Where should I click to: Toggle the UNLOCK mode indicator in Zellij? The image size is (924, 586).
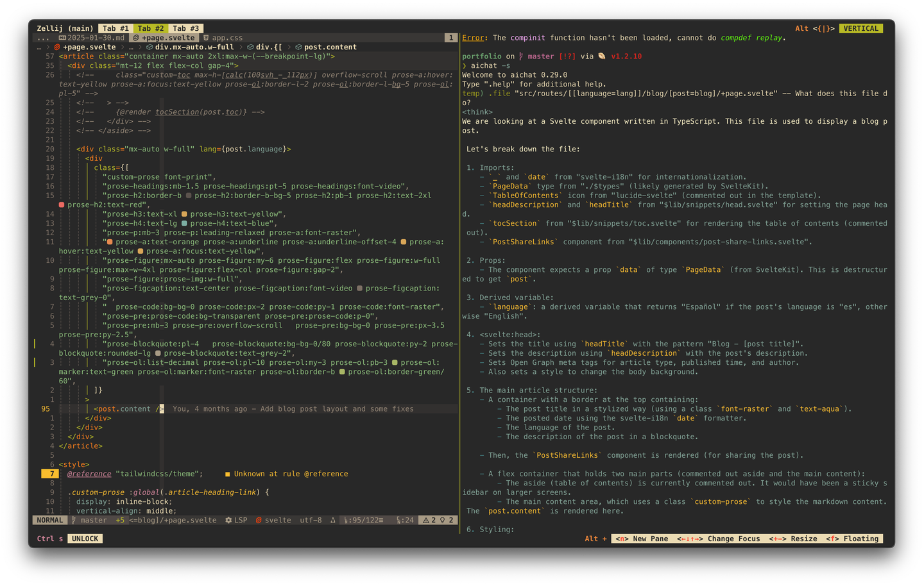pyautogui.click(x=85, y=539)
